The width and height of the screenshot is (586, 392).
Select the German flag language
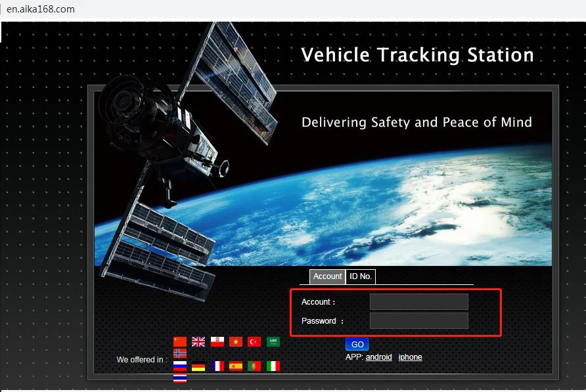198,366
